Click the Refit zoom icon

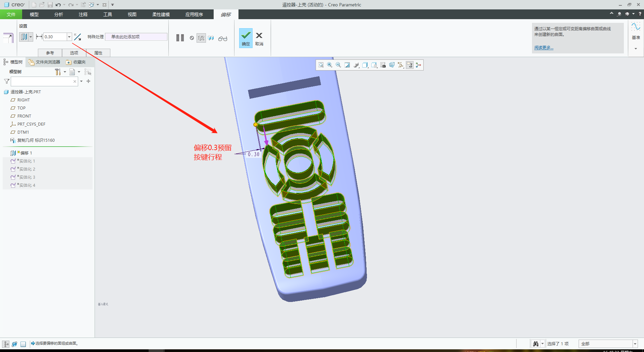321,65
